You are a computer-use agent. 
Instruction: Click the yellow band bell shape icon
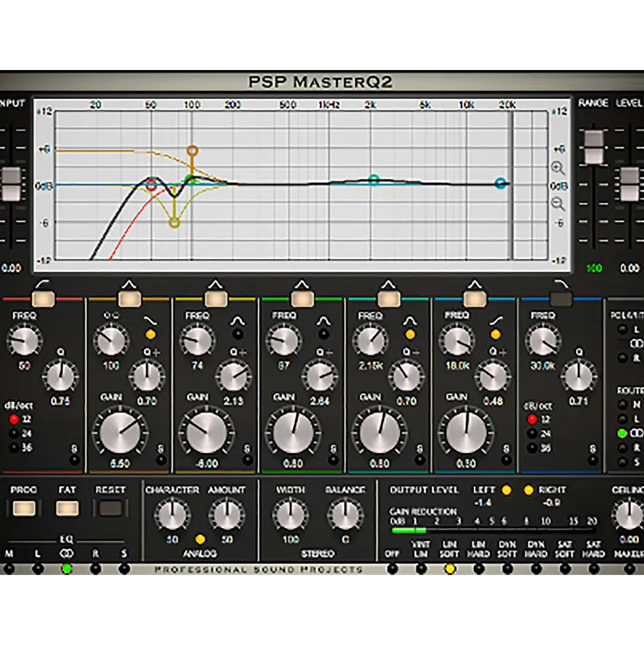[x=238, y=321]
